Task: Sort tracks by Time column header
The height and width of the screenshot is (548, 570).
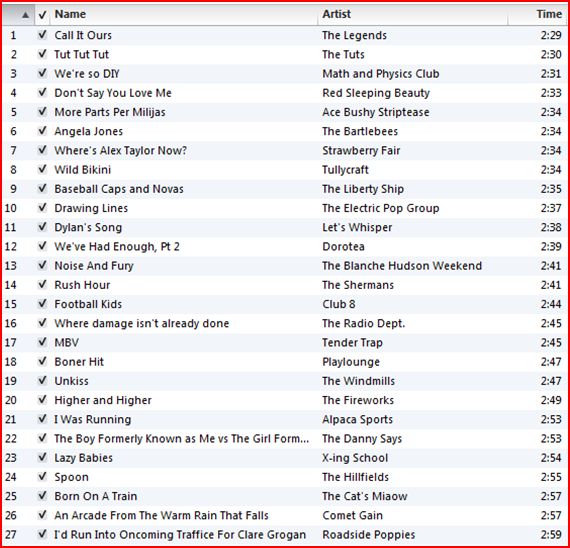Action: [537, 14]
